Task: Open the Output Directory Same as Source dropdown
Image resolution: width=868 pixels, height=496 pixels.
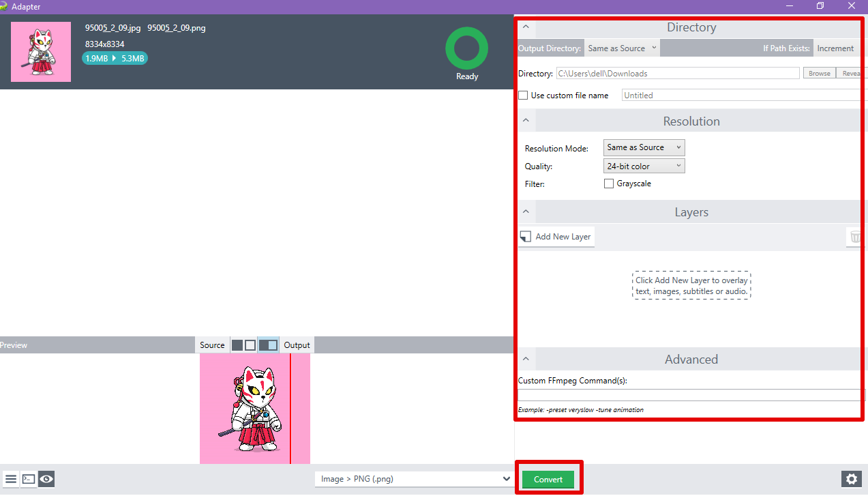Action: pyautogui.click(x=622, y=48)
